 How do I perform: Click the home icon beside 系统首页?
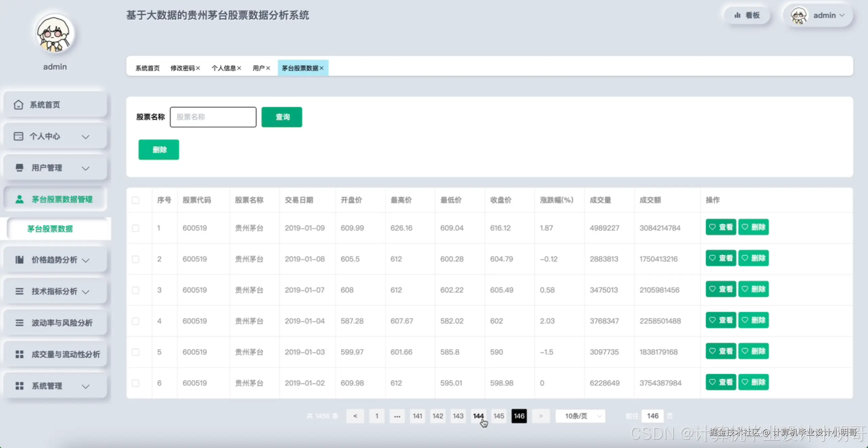18,105
